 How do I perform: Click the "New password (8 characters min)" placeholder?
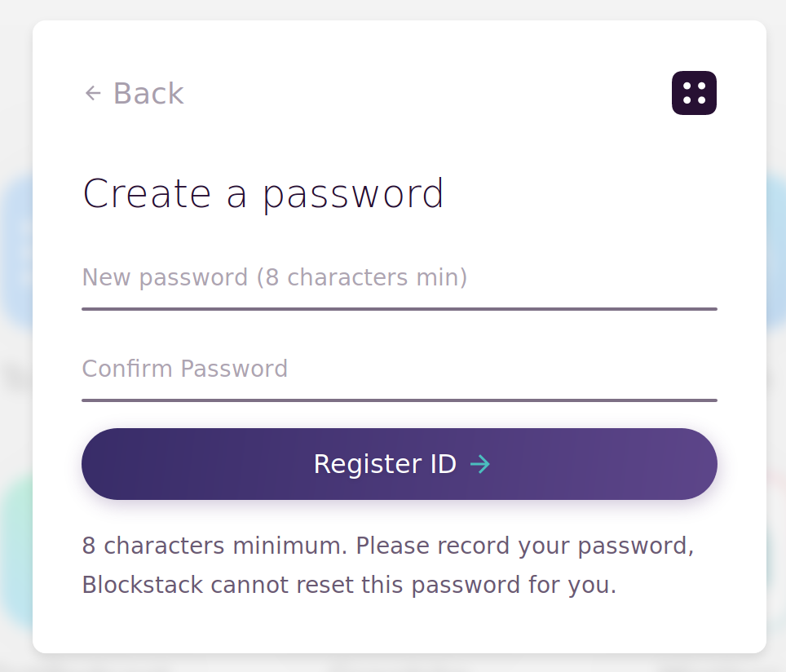click(274, 278)
